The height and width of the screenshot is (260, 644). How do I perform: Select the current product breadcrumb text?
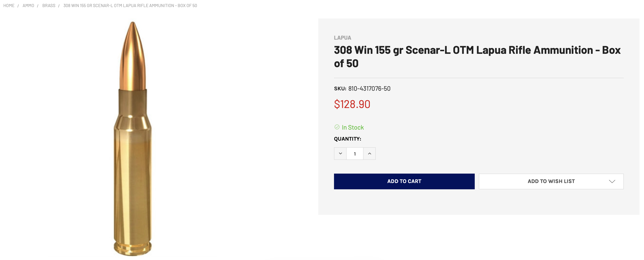click(130, 5)
